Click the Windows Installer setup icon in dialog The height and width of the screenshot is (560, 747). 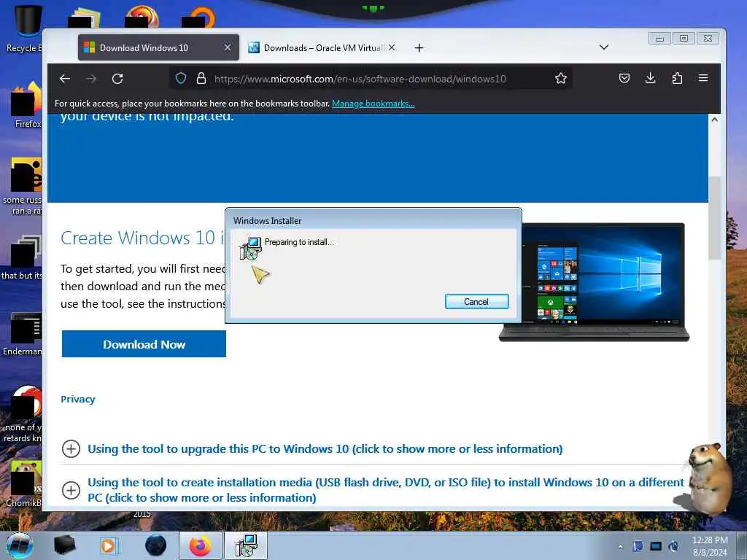251,248
